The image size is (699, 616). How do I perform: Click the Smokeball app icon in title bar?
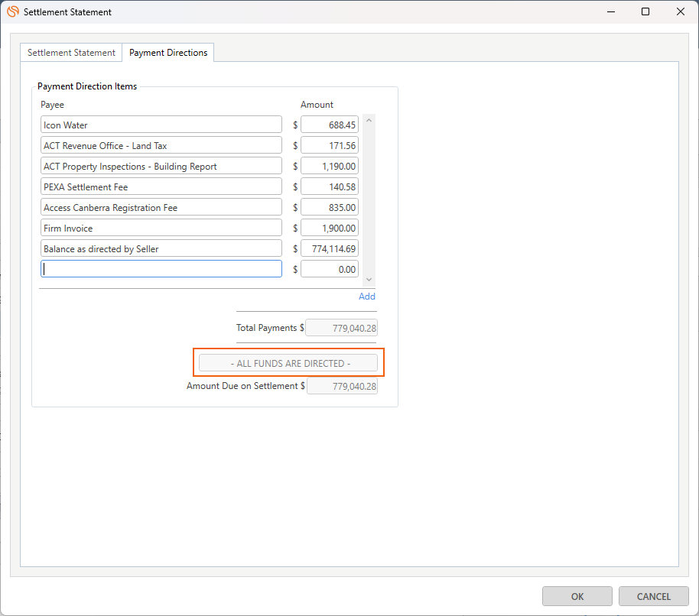pos(13,12)
